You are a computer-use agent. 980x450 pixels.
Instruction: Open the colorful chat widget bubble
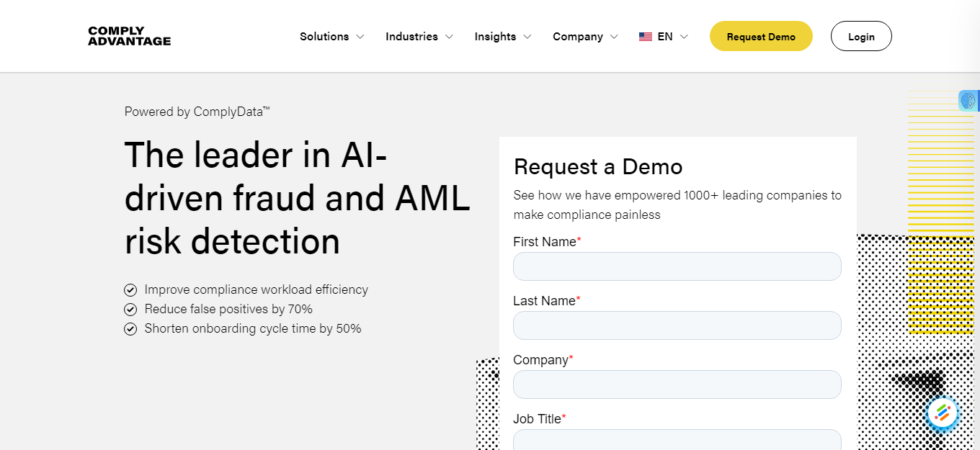[x=943, y=414]
